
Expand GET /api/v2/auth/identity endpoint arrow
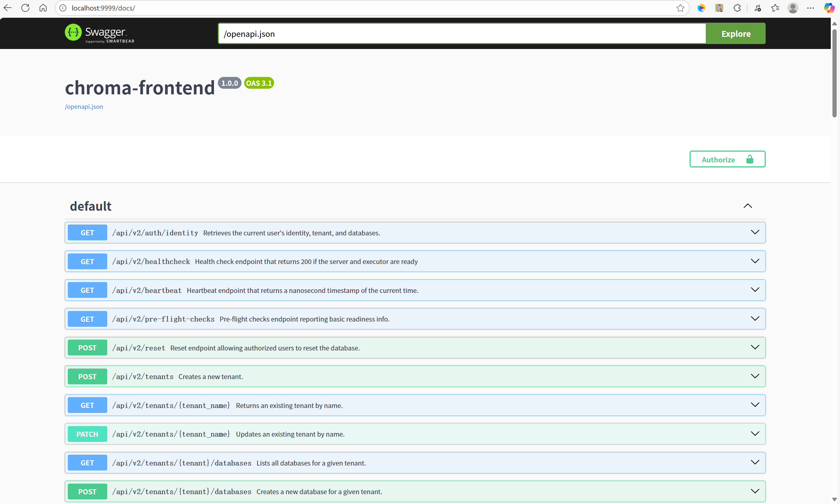coord(755,232)
